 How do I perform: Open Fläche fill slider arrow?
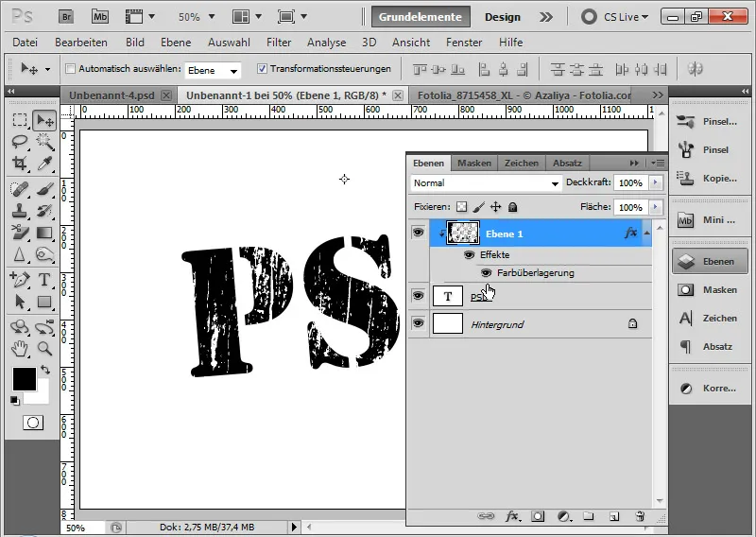click(655, 207)
